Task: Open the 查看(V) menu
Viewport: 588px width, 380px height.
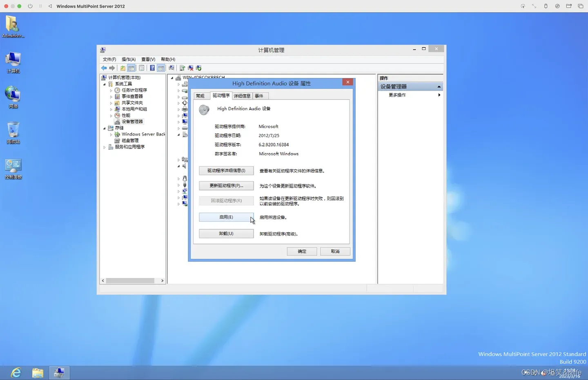Action: [x=148, y=59]
